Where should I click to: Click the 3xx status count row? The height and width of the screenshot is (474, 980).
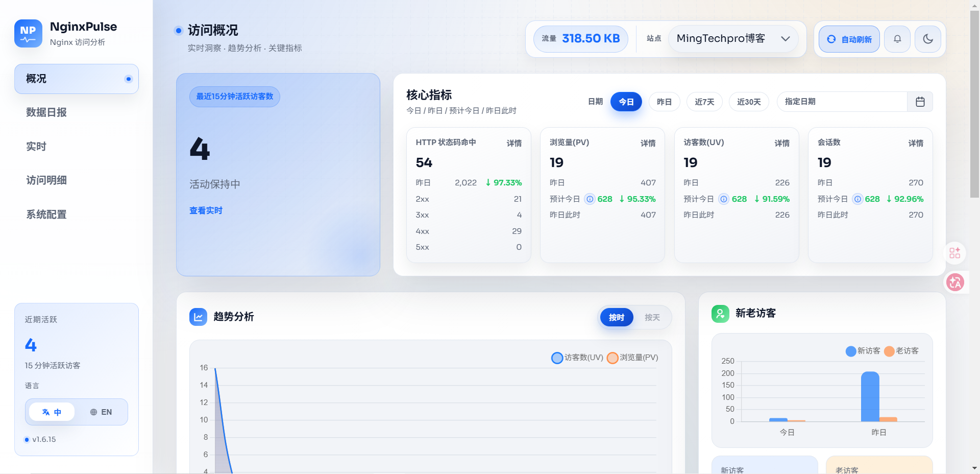(x=469, y=215)
